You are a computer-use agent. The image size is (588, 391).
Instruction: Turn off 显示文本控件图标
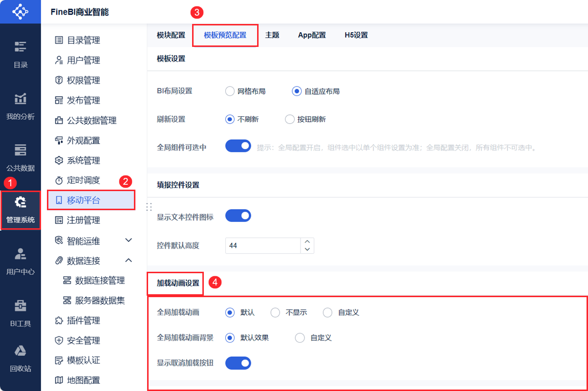[238, 215]
